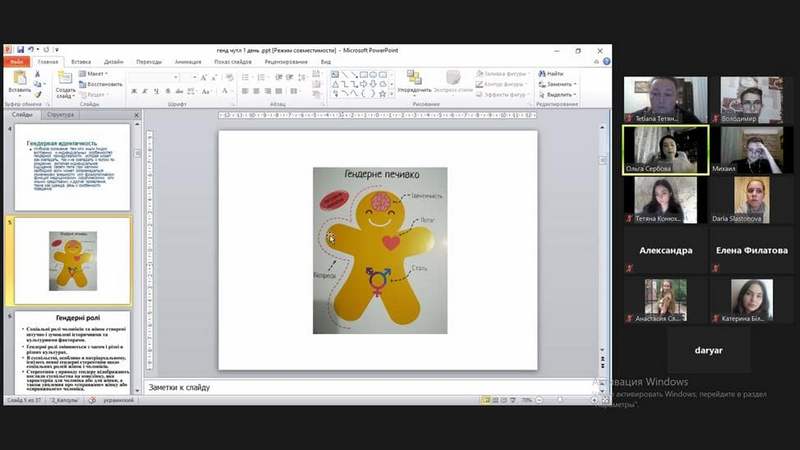
Task: Undo last action in quick access toolbar
Action: [x=31, y=49]
